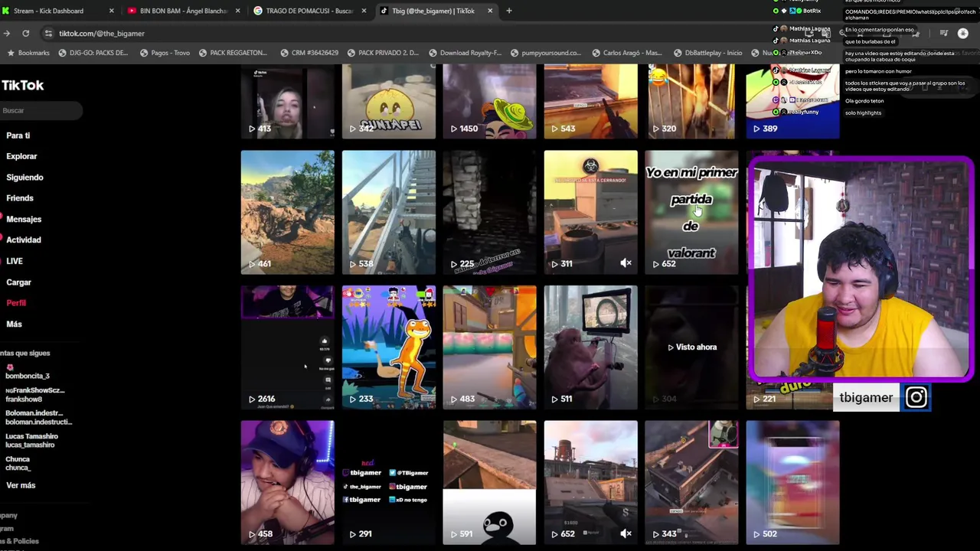Unmute the bottom-row video with 652 views
Viewport: 980px width, 551px height.
(x=626, y=533)
